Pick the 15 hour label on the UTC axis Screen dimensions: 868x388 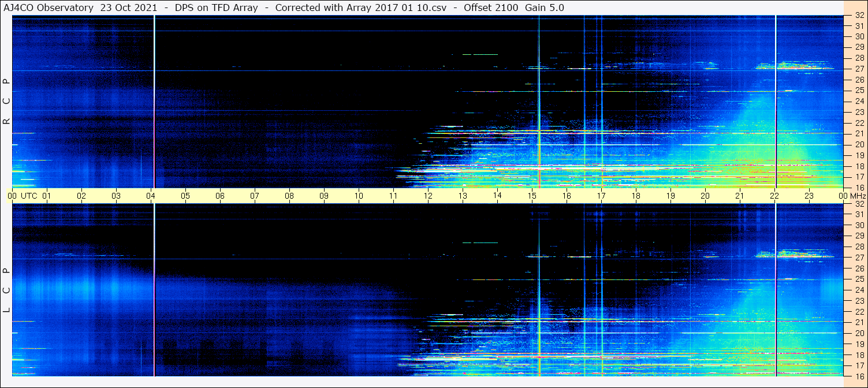(x=532, y=196)
